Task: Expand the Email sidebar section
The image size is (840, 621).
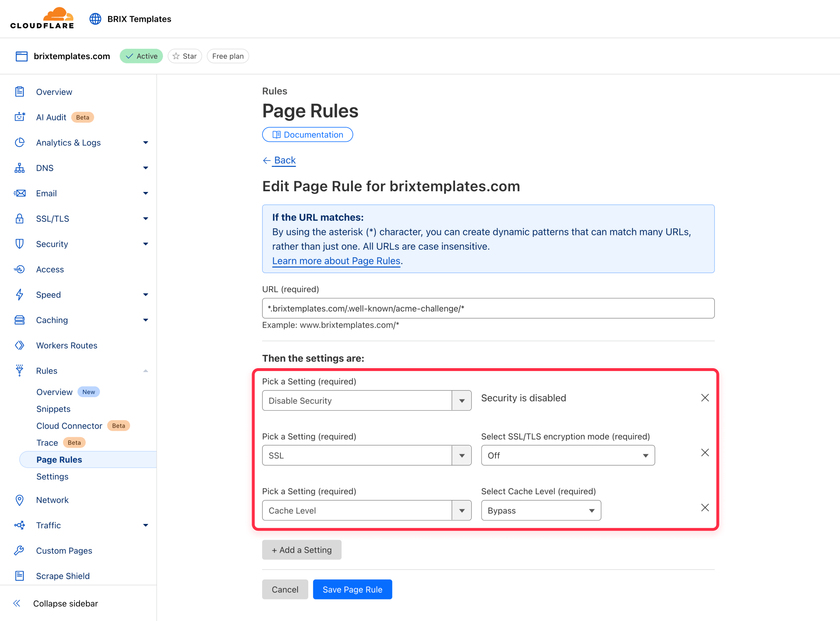Action: [x=145, y=193]
